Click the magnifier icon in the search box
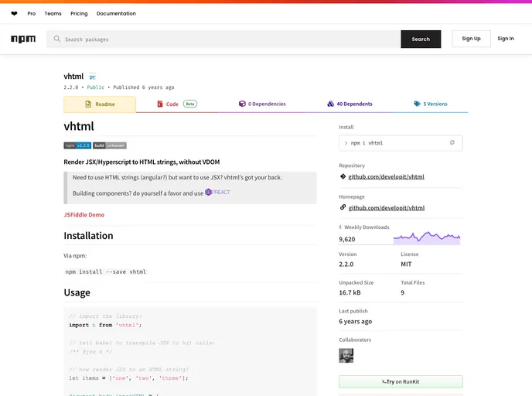 [57, 39]
